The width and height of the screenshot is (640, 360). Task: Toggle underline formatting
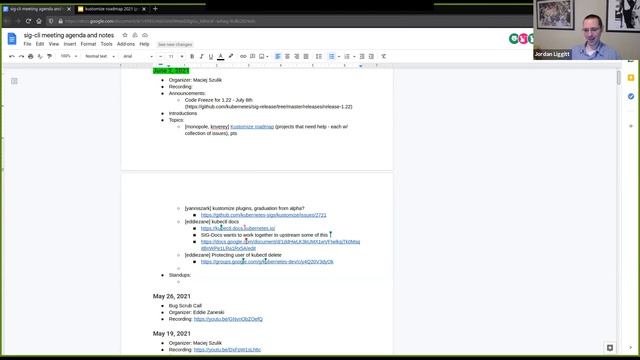[211, 56]
